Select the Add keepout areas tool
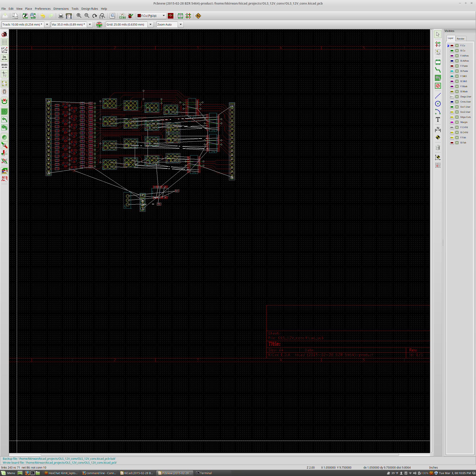The image size is (476, 476). (438, 86)
